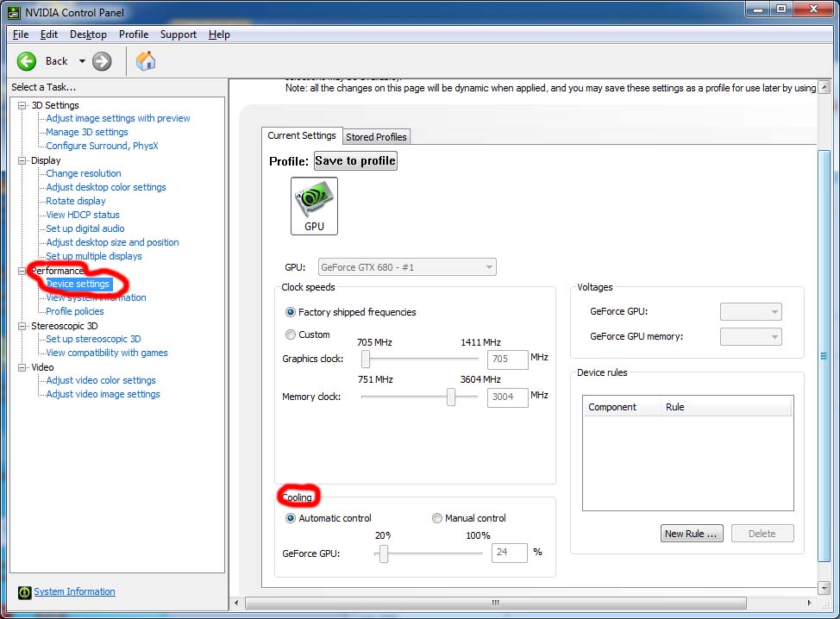Go to the Home page icon

coord(145,61)
